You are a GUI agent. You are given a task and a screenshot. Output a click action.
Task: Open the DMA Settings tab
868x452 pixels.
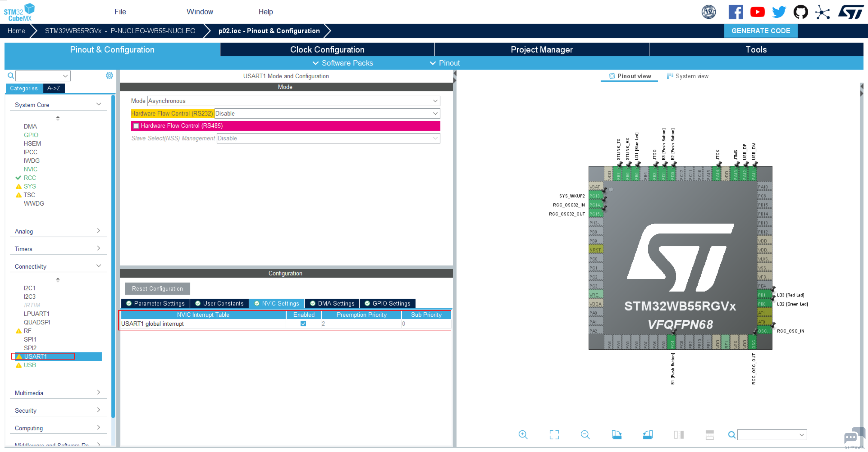332,303
